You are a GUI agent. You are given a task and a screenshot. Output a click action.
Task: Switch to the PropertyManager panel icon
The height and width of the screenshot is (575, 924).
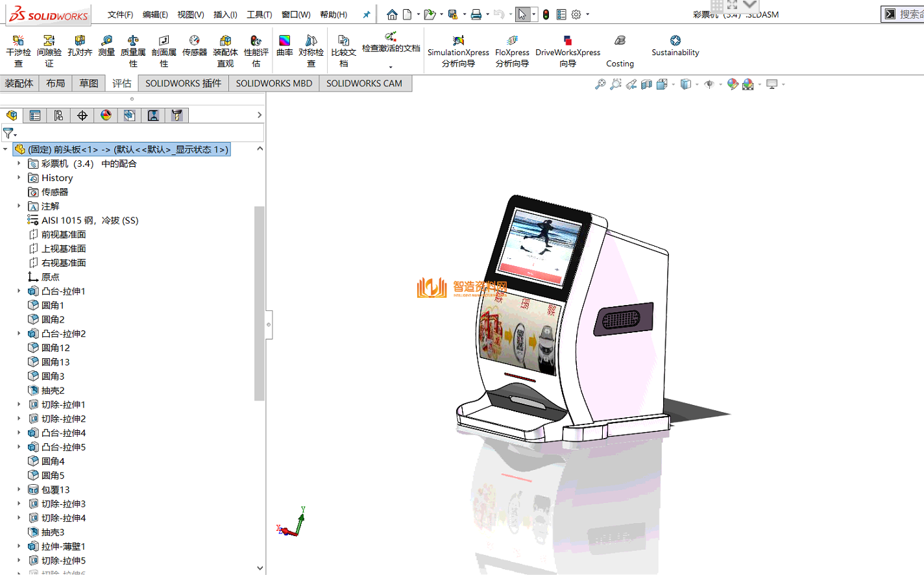coord(35,116)
